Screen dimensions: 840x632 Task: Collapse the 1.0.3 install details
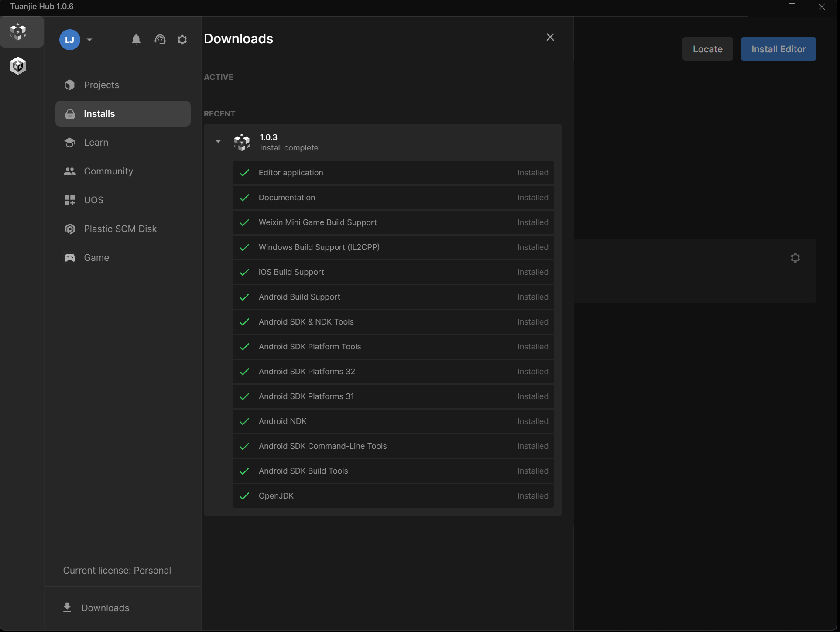pos(218,141)
